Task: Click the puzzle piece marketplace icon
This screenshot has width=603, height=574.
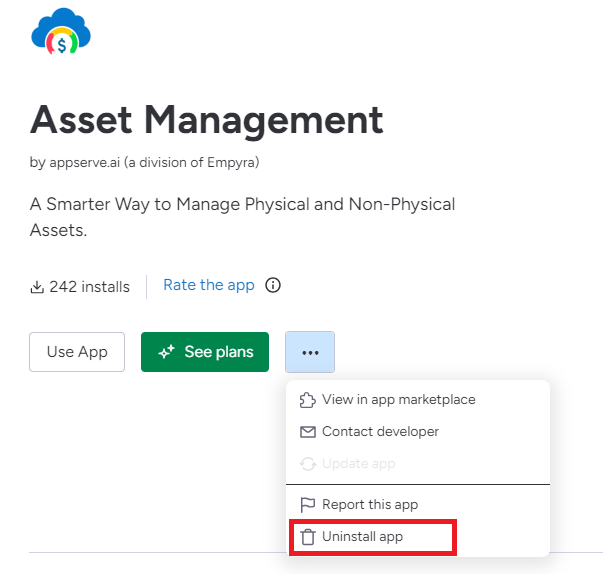Action: pyautogui.click(x=308, y=400)
